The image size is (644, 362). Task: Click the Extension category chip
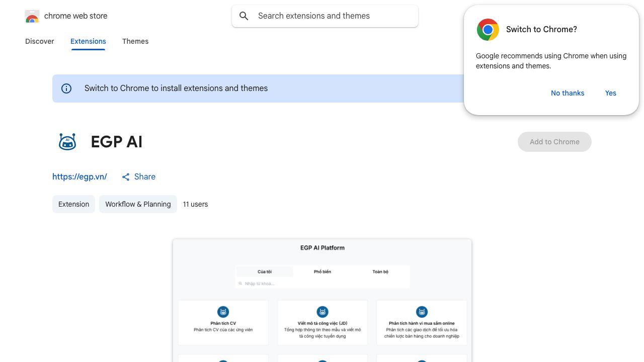tap(73, 204)
